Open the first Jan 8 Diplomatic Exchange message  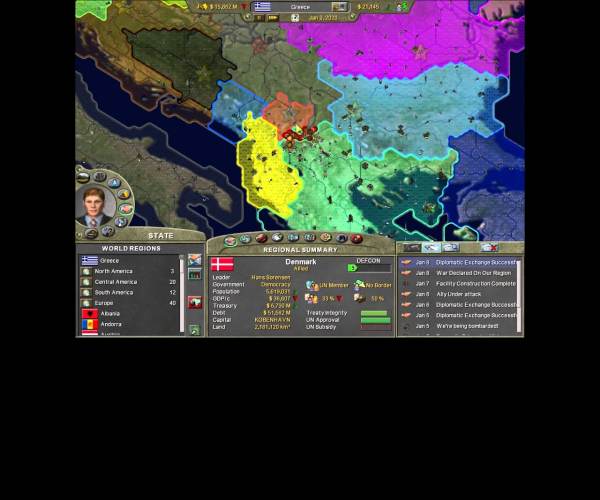458,262
